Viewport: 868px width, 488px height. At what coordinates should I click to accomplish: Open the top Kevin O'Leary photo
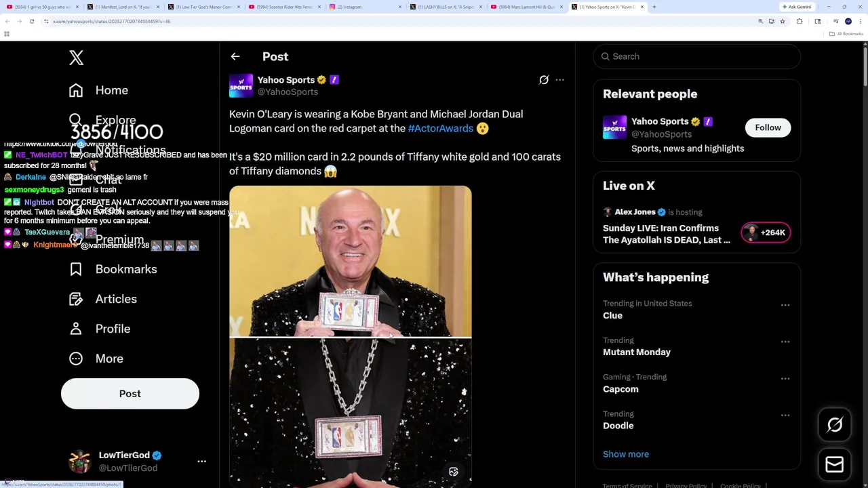pos(351,261)
